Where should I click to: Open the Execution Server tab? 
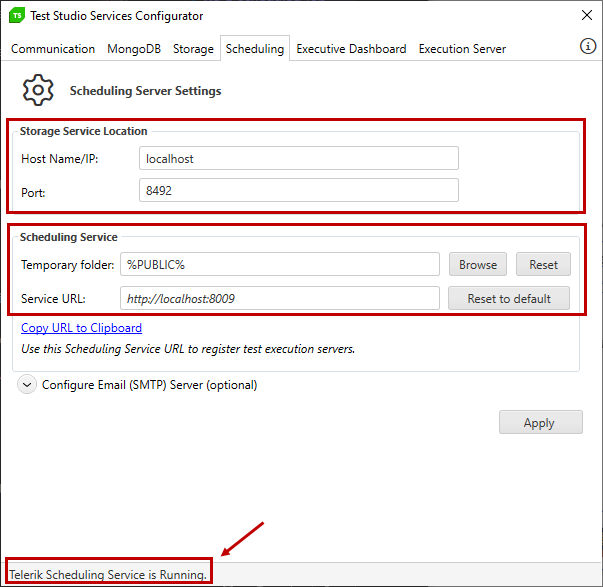pyautogui.click(x=462, y=49)
